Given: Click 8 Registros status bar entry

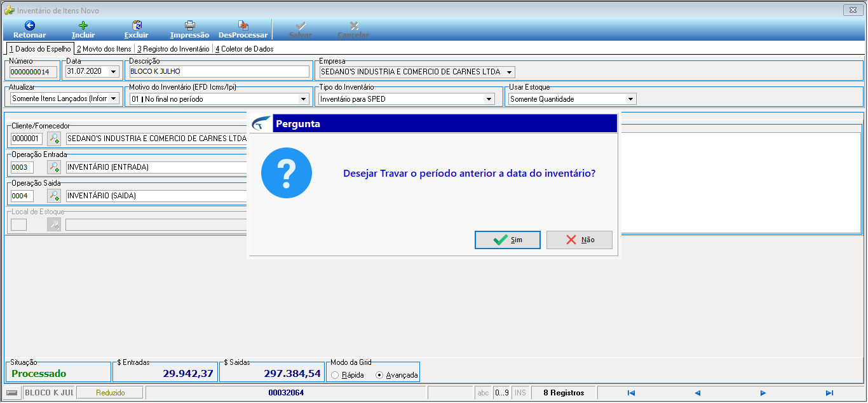Looking at the screenshot, I should 564,393.
